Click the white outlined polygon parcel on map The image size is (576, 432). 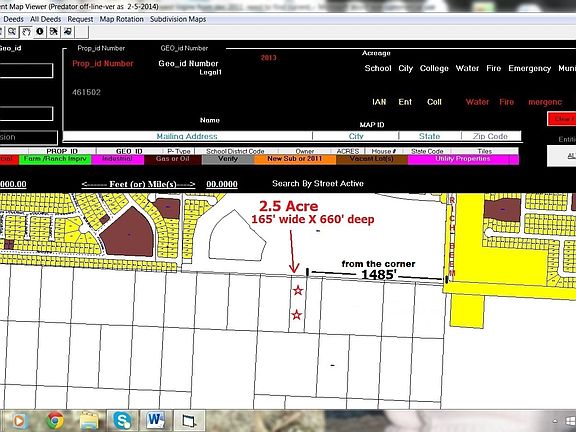237,236
